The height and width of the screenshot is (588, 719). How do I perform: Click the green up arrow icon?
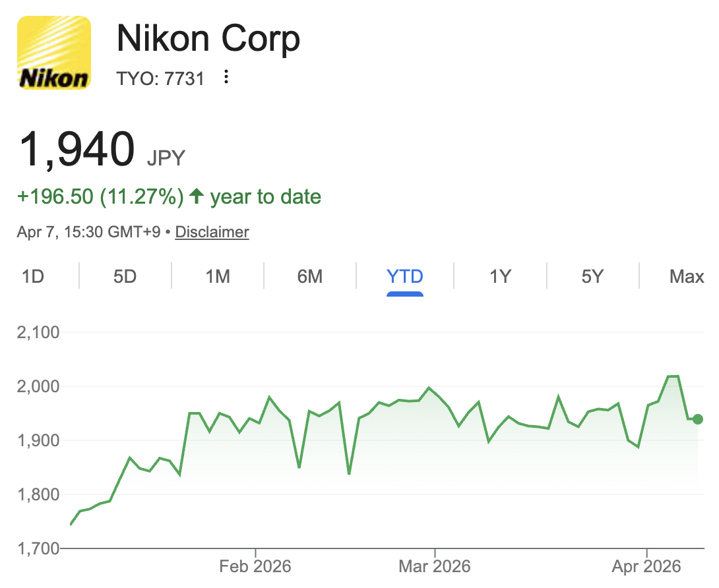[196, 196]
